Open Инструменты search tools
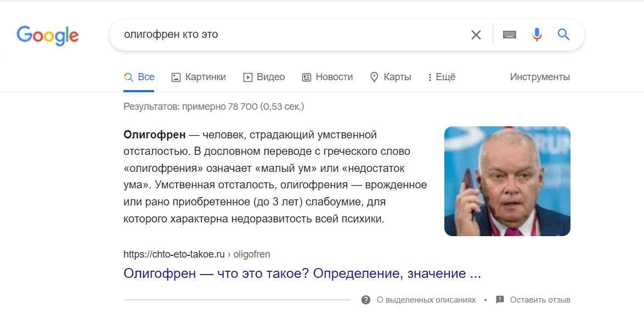 540,77
